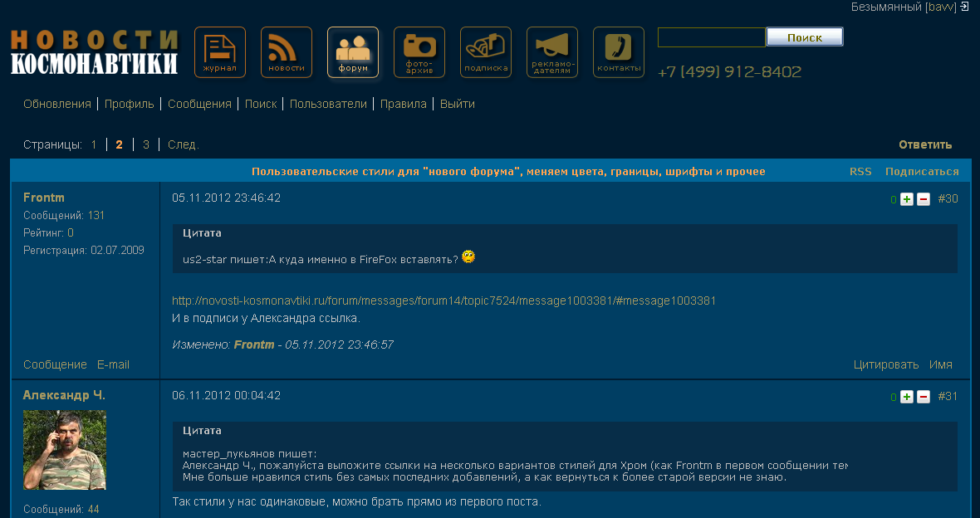Open Александр Ч. user profile name
980x518 pixels.
coord(65,395)
